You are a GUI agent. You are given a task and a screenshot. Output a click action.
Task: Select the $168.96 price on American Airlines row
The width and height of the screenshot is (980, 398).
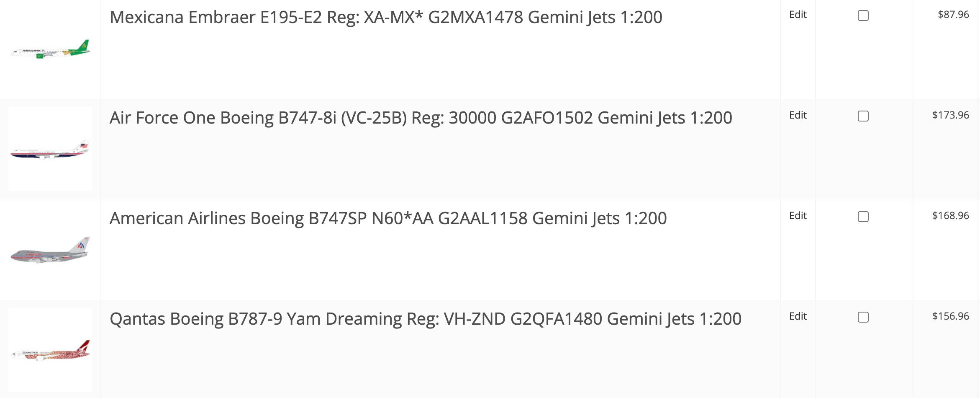click(950, 216)
